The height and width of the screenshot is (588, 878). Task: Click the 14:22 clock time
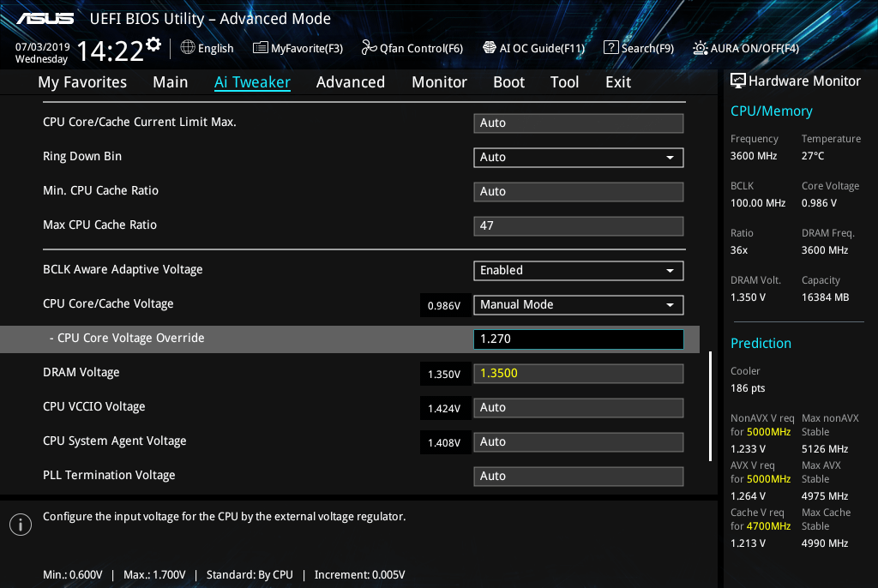pos(110,51)
